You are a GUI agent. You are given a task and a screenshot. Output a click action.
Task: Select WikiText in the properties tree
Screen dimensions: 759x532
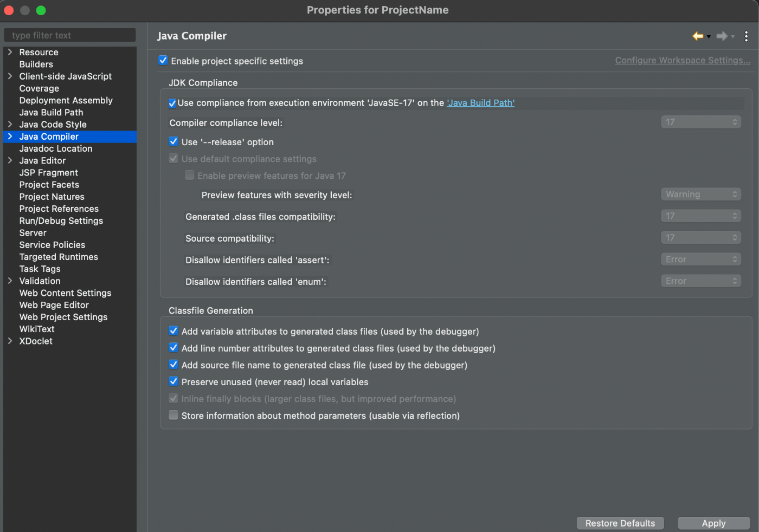click(37, 329)
